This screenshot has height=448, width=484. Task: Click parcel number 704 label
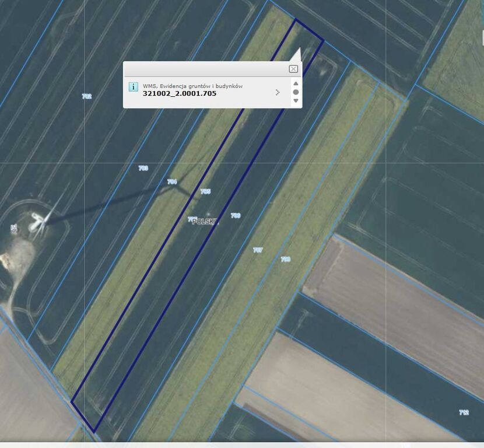171,182
